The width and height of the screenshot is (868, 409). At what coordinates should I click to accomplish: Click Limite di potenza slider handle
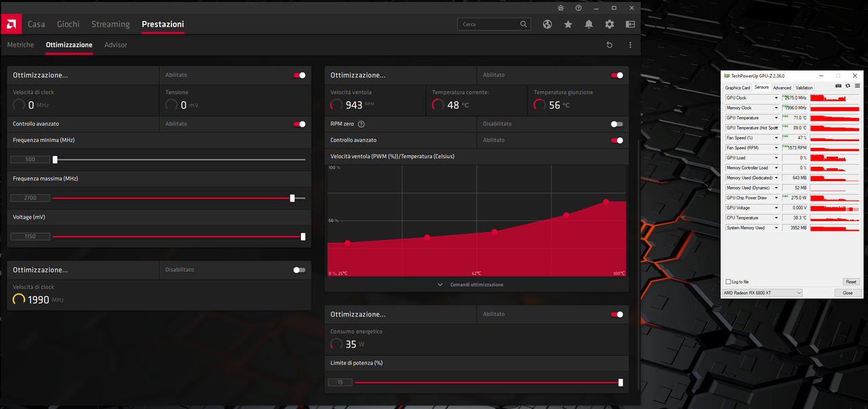click(x=620, y=383)
